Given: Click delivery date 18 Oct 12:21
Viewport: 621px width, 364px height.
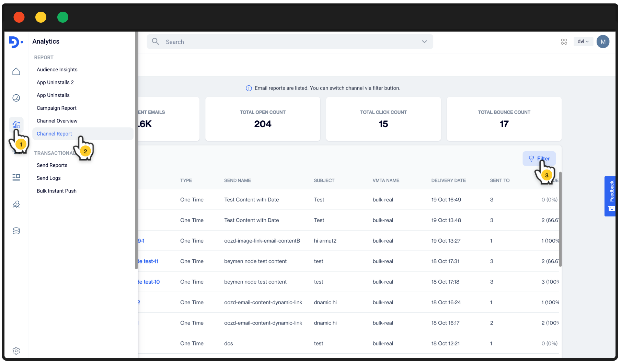Looking at the screenshot, I should click(445, 344).
